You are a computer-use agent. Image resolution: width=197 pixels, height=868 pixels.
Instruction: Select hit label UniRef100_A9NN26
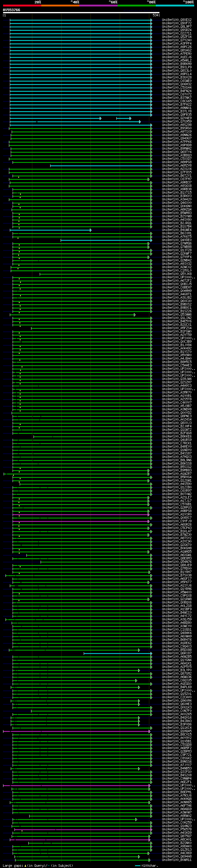pyautogui.click(x=177, y=135)
